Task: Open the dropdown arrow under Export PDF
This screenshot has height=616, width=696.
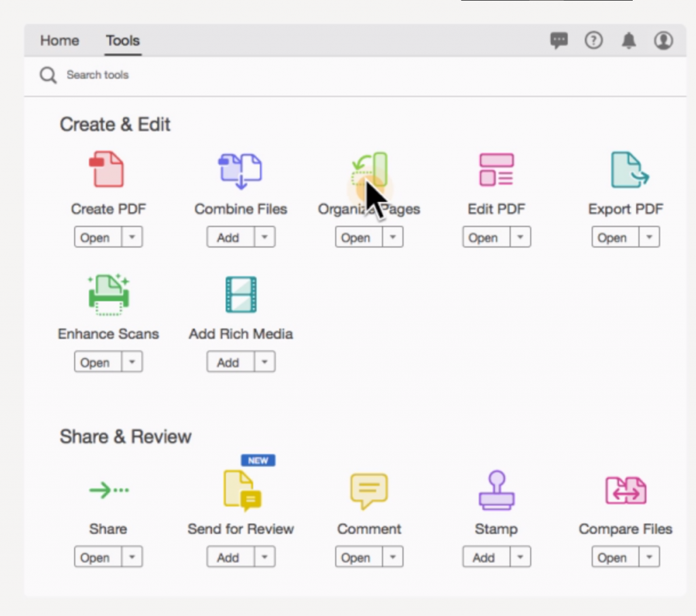Action: pyautogui.click(x=649, y=237)
